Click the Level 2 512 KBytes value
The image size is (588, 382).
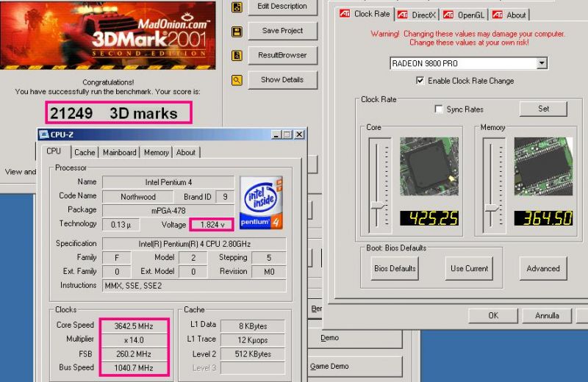[253, 354]
